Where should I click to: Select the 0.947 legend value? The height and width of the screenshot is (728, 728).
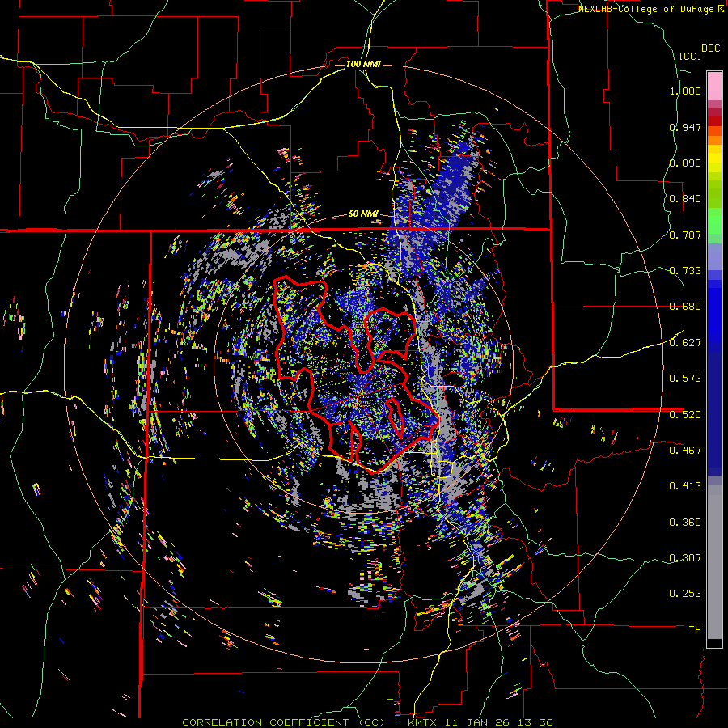[x=685, y=127]
